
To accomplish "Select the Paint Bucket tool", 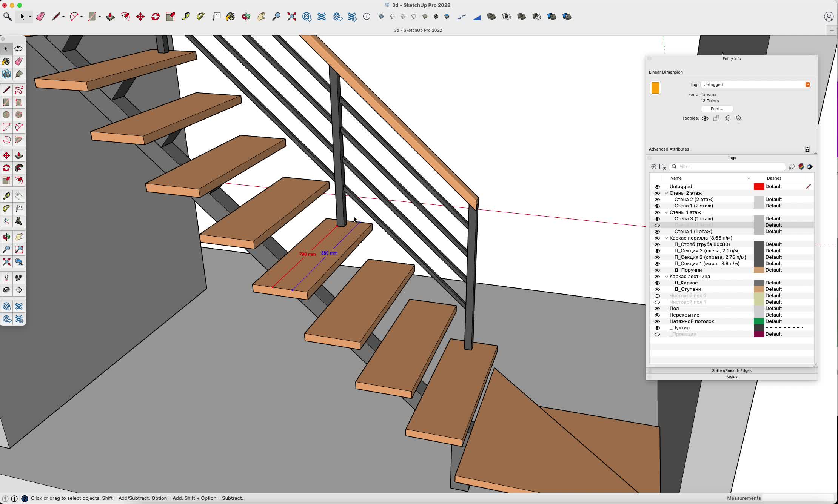I will click(6, 61).
